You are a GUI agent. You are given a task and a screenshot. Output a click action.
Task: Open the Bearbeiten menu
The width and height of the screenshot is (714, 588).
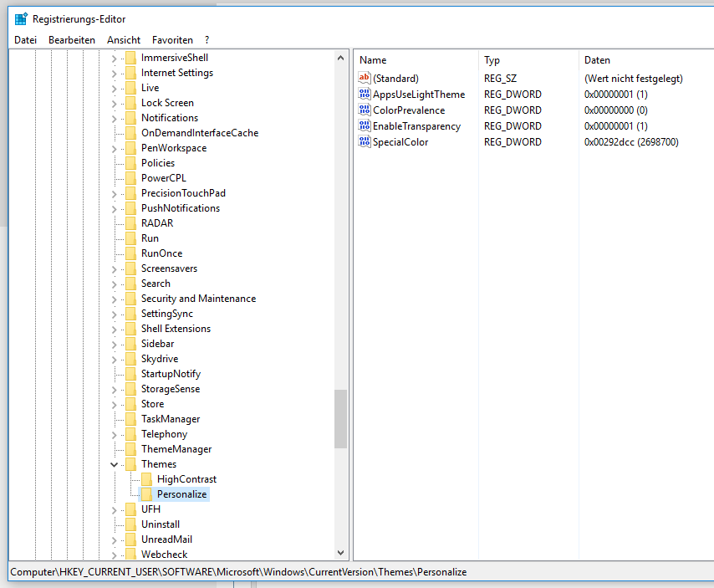tap(72, 40)
